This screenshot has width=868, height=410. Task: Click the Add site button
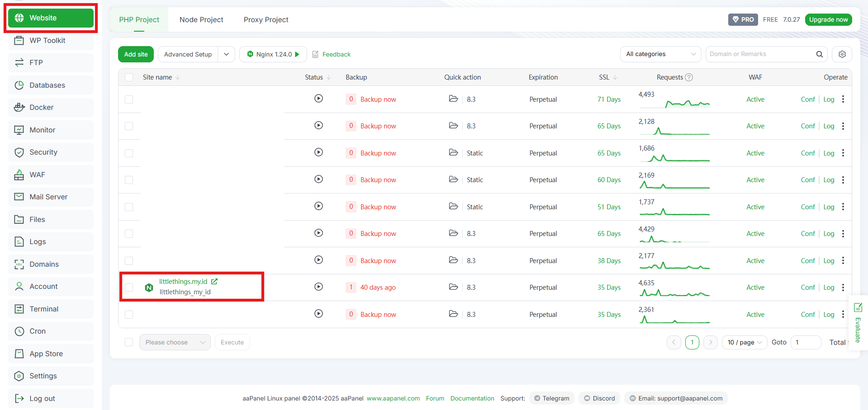click(x=136, y=54)
